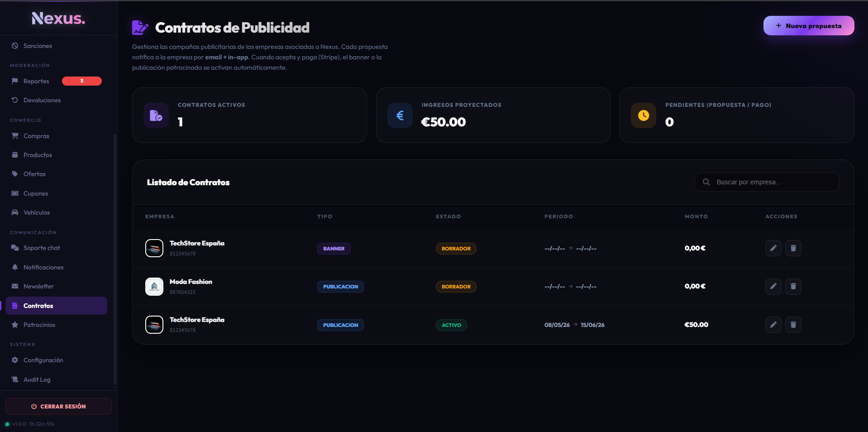
Task: Edit the TechStore España banner contract
Action: click(773, 248)
